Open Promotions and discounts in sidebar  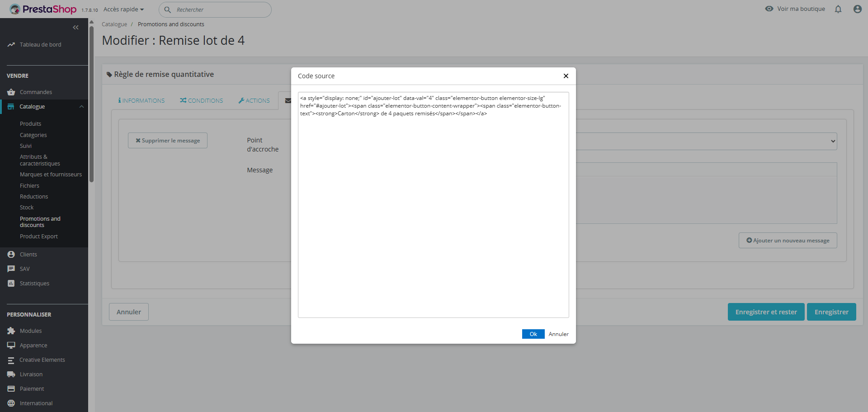[x=40, y=222]
